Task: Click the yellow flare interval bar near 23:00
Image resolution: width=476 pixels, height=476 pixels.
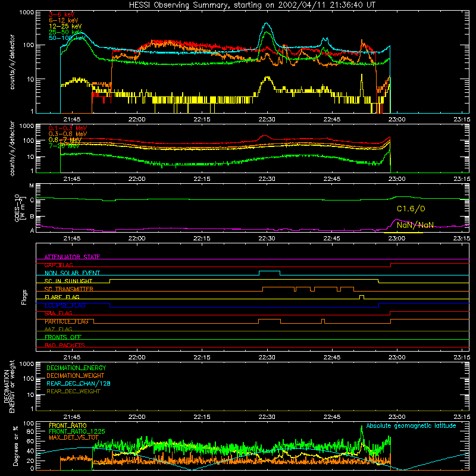Action: click(x=403, y=233)
